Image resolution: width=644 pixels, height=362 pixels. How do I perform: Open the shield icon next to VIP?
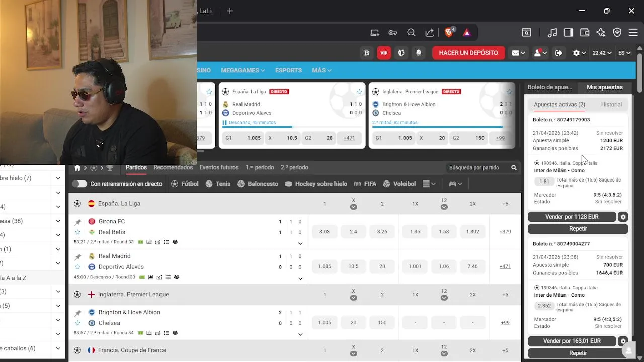(x=401, y=53)
